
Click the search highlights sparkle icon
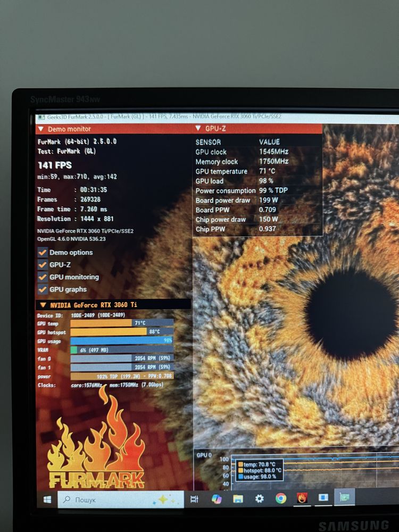coord(163,500)
